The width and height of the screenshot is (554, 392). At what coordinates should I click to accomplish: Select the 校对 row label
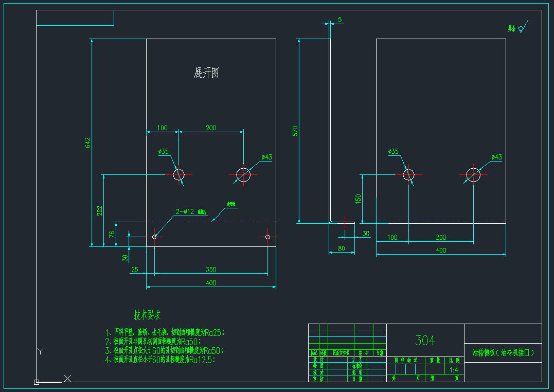coord(318,372)
